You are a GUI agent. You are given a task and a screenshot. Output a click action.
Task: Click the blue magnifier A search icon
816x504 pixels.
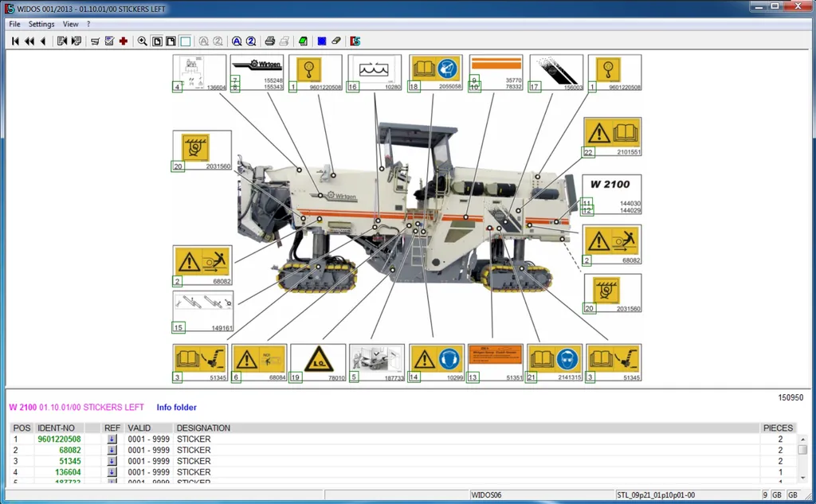pyautogui.click(x=237, y=41)
